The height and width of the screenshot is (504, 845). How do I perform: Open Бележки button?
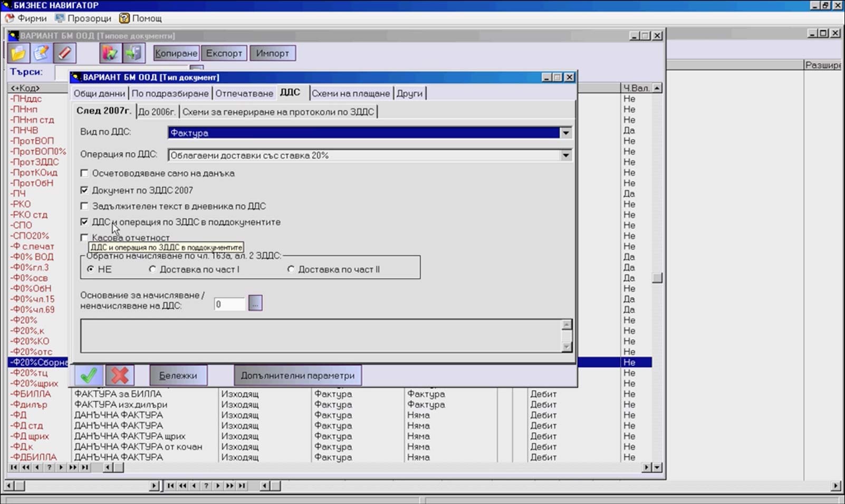click(x=178, y=375)
